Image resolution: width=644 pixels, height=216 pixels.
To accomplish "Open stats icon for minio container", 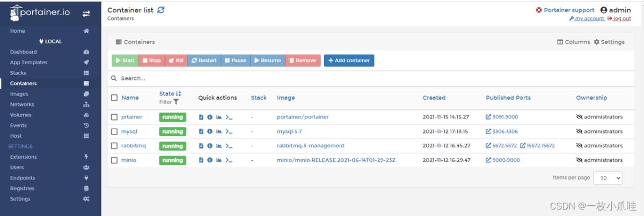I will [x=218, y=160].
